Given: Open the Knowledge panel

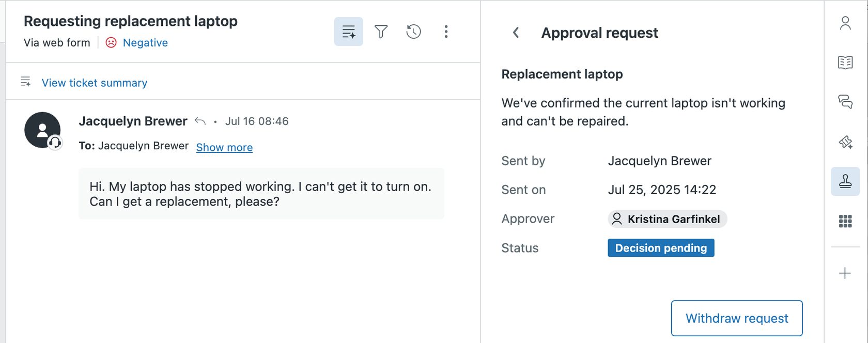Looking at the screenshot, I should [x=845, y=63].
